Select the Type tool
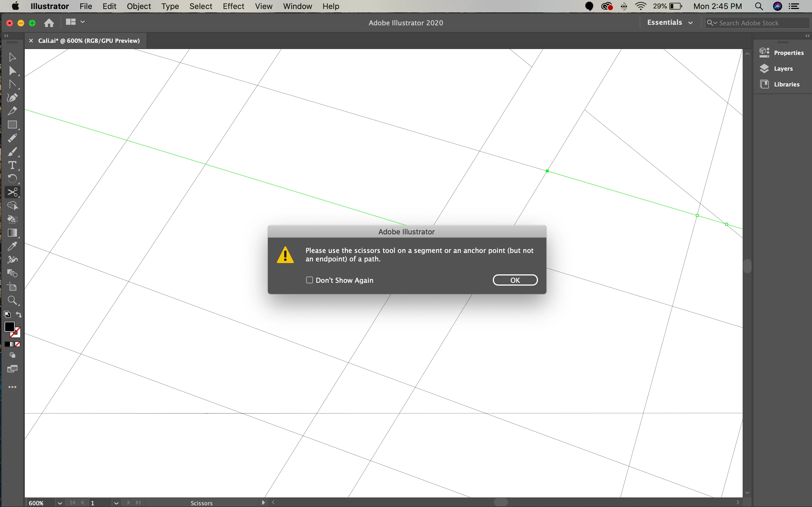 coord(12,165)
